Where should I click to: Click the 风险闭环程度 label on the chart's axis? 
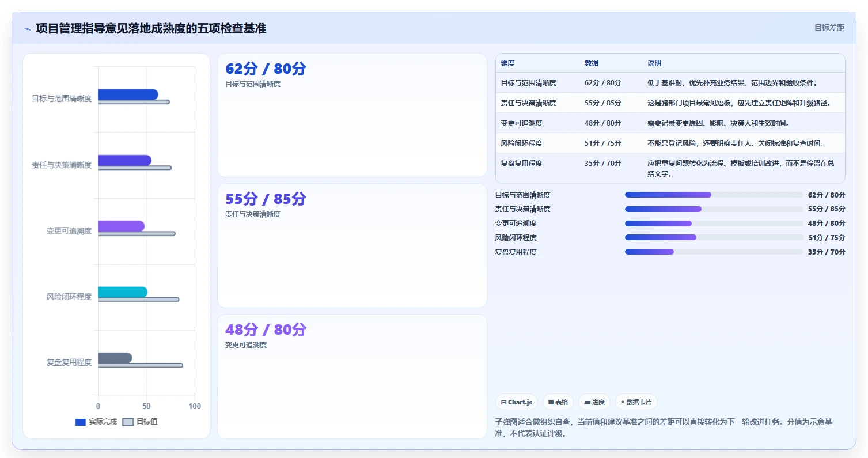tap(69, 297)
